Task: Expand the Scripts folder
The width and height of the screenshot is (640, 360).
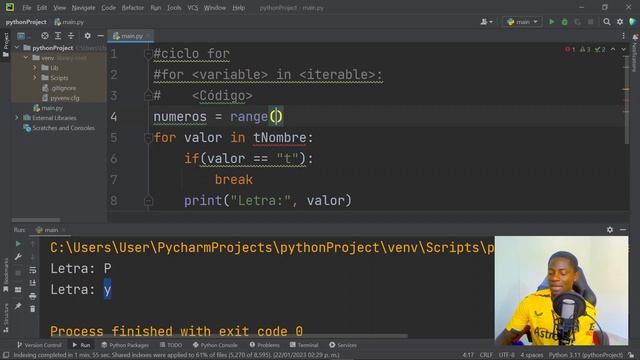Action: click(35, 78)
